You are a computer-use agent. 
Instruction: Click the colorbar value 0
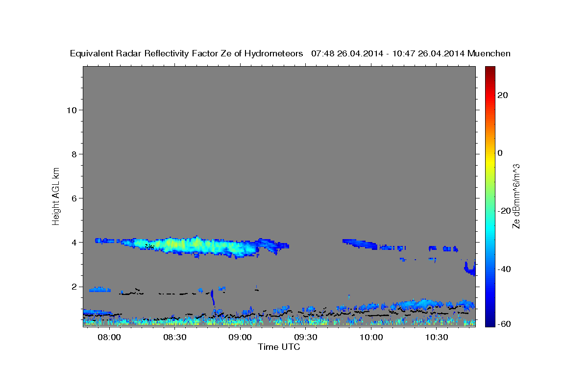[500, 153]
